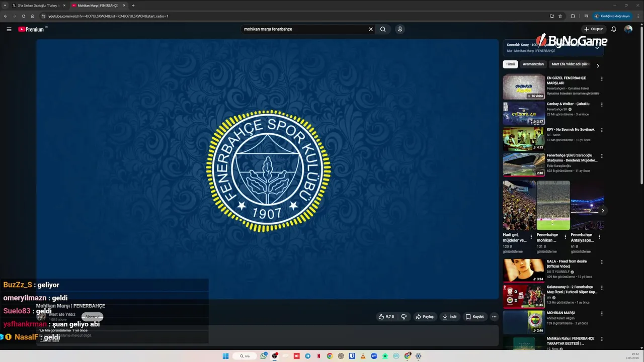Like the video (9,7 B)
The image size is (644, 362).
tap(386, 317)
